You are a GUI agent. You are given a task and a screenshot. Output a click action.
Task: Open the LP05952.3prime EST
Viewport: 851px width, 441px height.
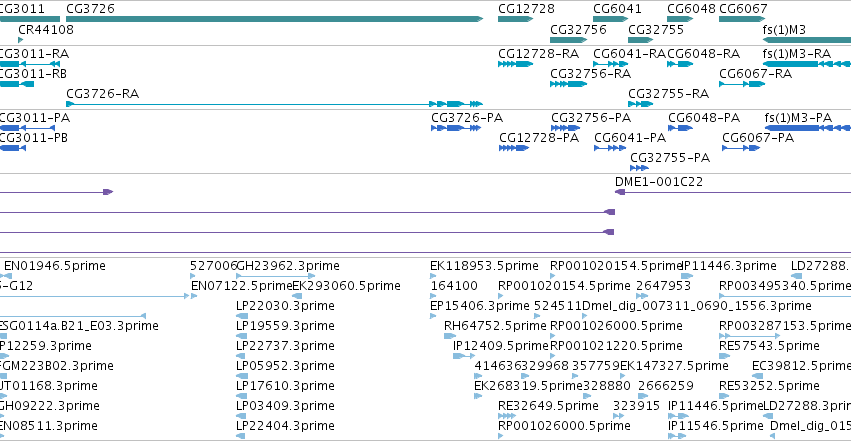tap(242, 376)
